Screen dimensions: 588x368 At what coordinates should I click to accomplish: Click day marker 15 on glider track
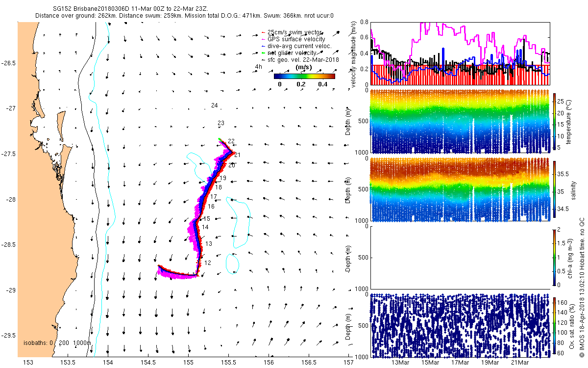click(x=207, y=219)
